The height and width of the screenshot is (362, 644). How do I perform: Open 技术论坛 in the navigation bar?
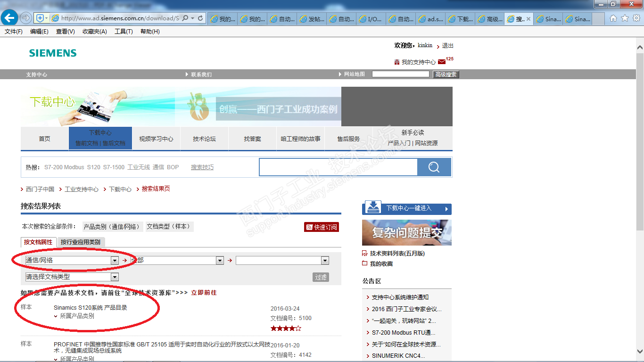(204, 139)
